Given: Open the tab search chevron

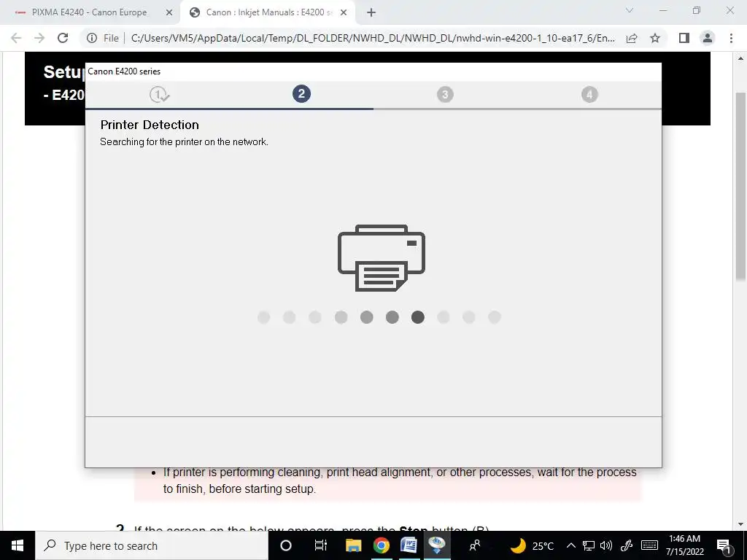Looking at the screenshot, I should pos(630,10).
